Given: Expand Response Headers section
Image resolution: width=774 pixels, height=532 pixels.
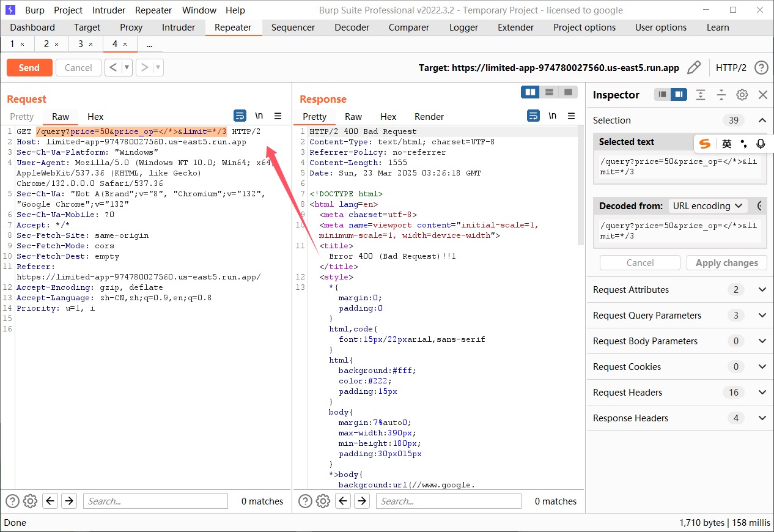Looking at the screenshot, I should tap(762, 418).
